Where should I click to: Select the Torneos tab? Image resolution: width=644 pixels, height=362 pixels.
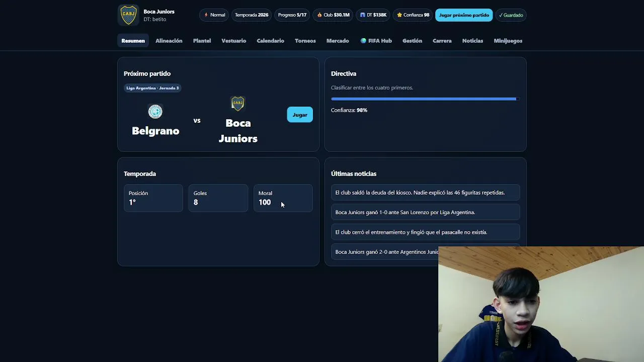pos(305,41)
